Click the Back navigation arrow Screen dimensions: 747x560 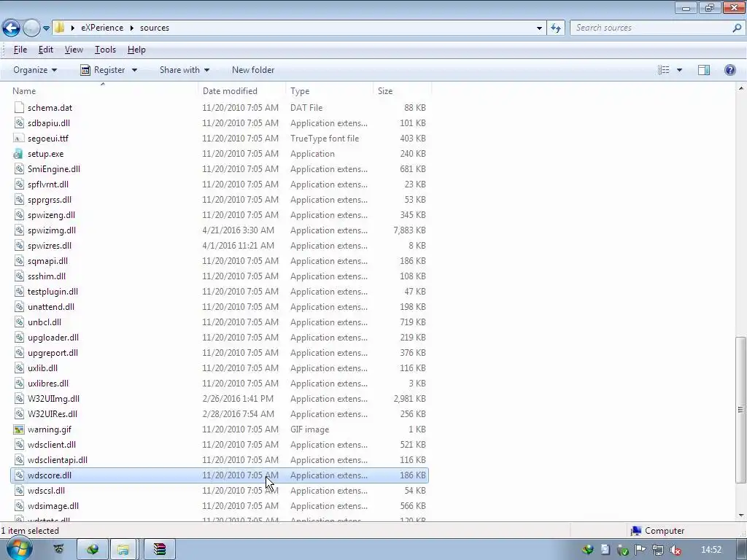click(x=12, y=28)
